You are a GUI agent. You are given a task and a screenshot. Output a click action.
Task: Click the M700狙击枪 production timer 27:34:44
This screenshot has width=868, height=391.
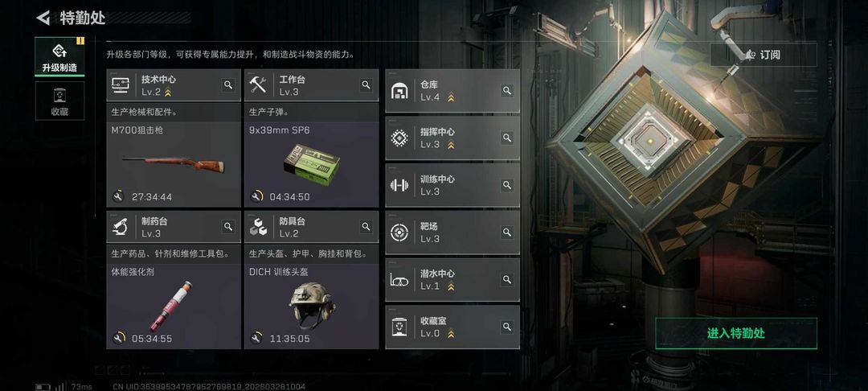pyautogui.click(x=152, y=196)
